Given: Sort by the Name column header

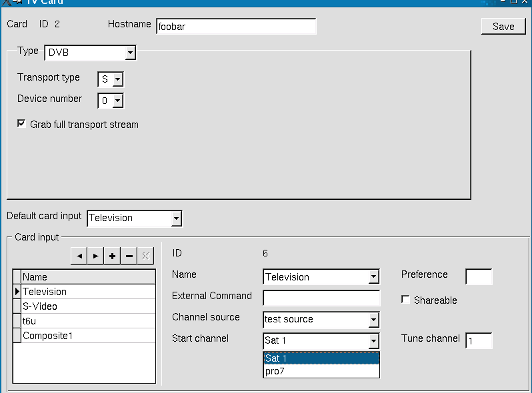Looking at the screenshot, I should 88,277.
